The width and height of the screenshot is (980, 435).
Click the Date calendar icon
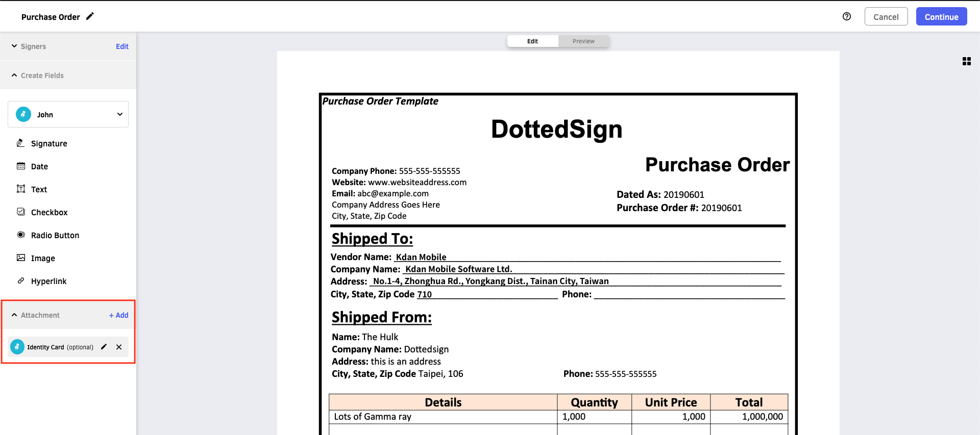(x=21, y=166)
